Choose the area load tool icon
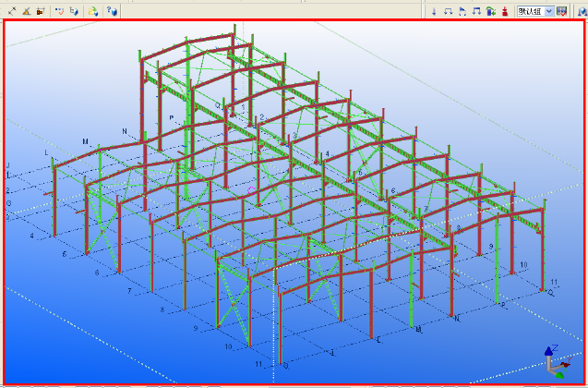The image size is (588, 388). click(462, 10)
